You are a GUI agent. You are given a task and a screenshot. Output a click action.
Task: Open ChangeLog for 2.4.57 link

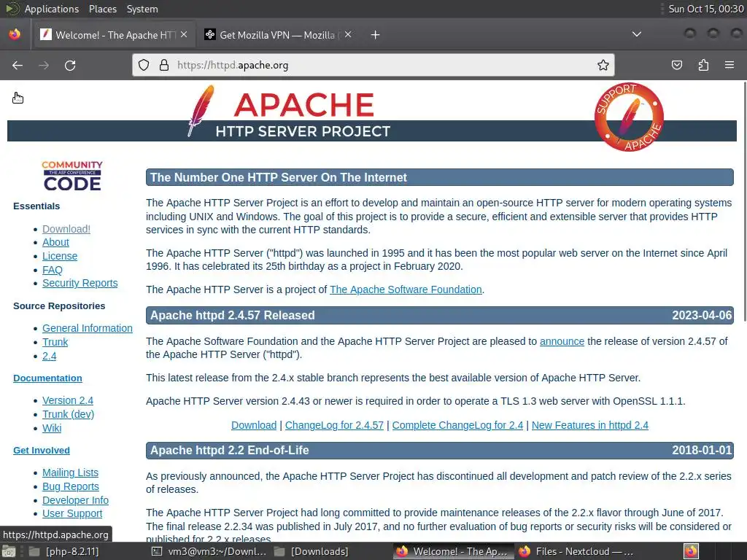334,425
